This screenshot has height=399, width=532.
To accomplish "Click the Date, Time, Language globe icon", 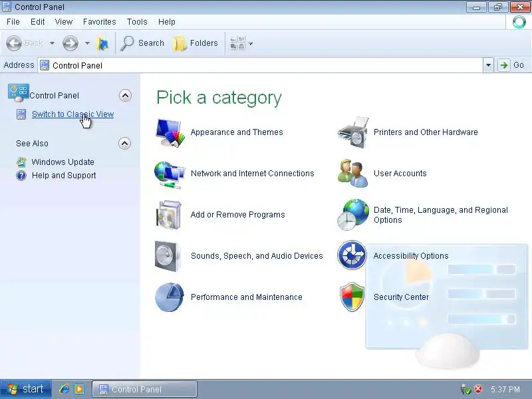I will pos(353,215).
